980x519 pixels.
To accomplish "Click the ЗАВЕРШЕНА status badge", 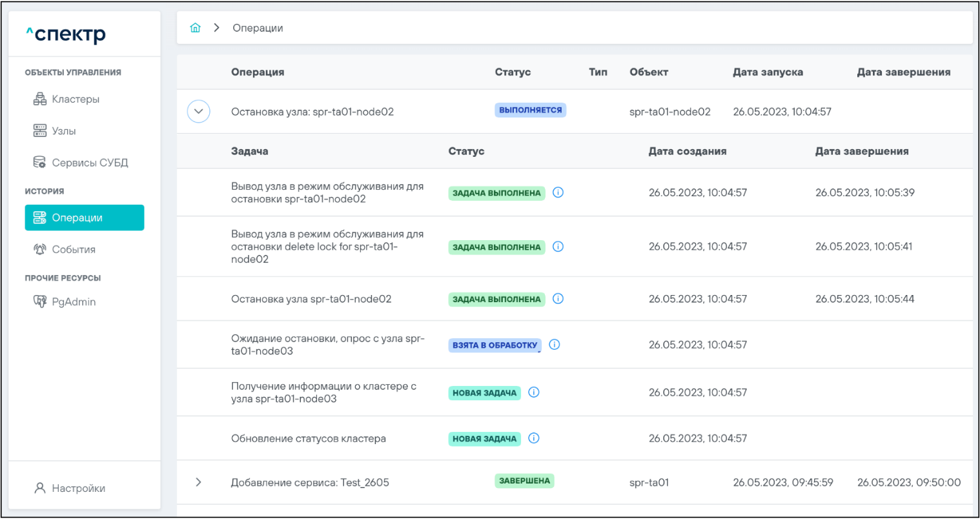I will pos(524,481).
